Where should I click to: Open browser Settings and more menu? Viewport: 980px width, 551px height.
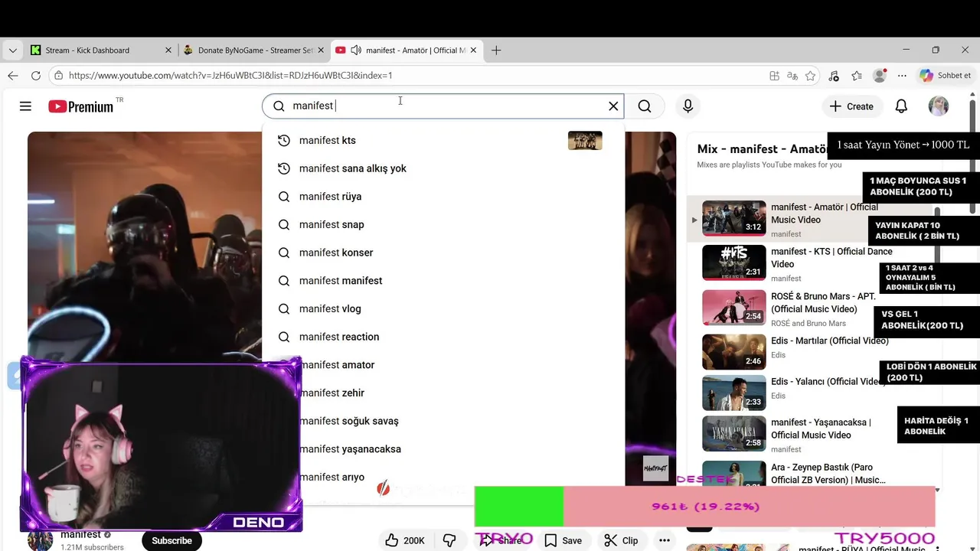click(902, 76)
